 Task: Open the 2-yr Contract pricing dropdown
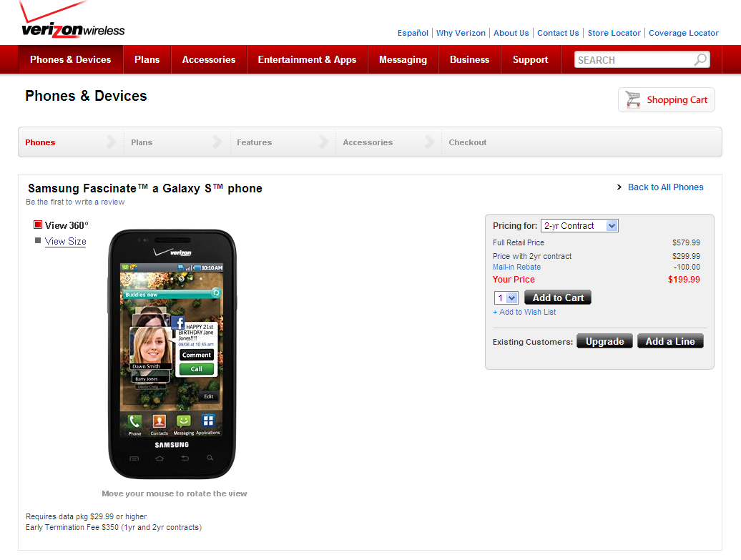pyautogui.click(x=612, y=225)
